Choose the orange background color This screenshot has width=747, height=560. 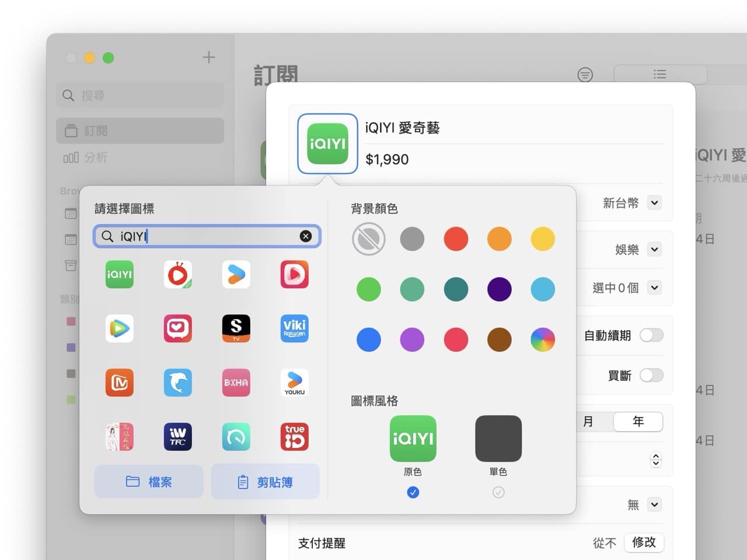[500, 239]
